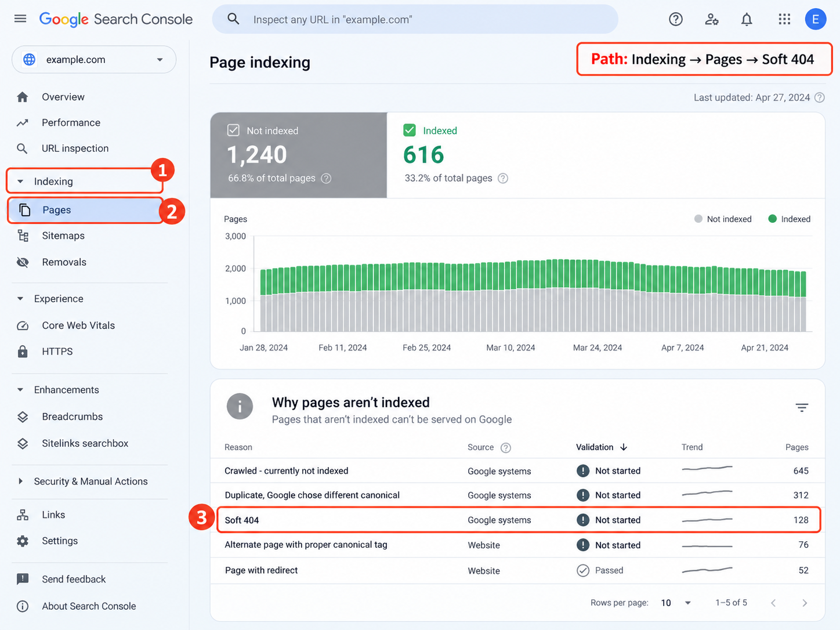
Task: Open the Soft 404 row
Action: pyautogui.click(x=518, y=520)
